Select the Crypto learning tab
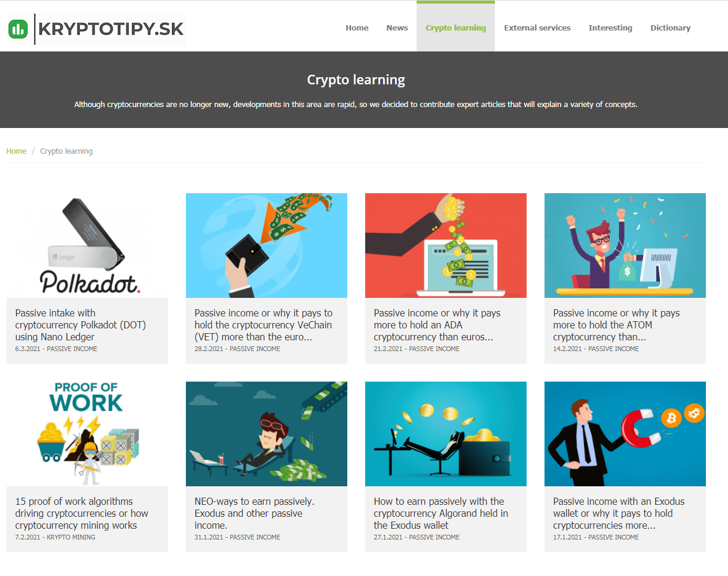This screenshot has width=728, height=576. coord(455,28)
